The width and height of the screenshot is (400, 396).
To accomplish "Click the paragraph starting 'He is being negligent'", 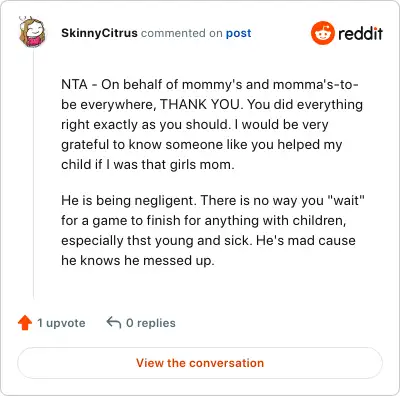I will point(213,230).
